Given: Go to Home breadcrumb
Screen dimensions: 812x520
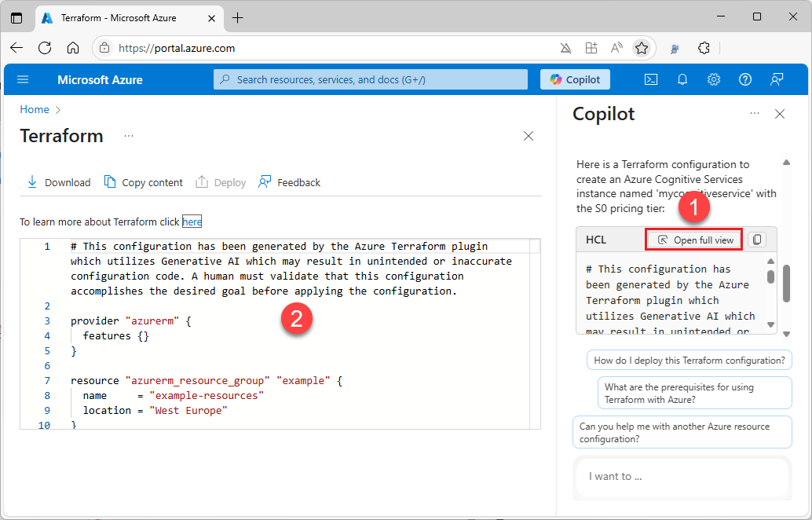Looking at the screenshot, I should [x=35, y=109].
